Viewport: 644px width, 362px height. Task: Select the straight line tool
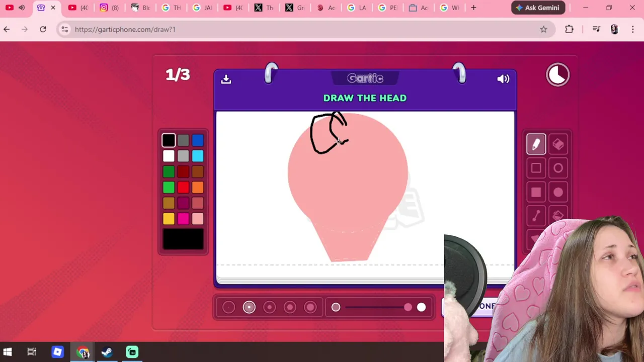(x=536, y=216)
